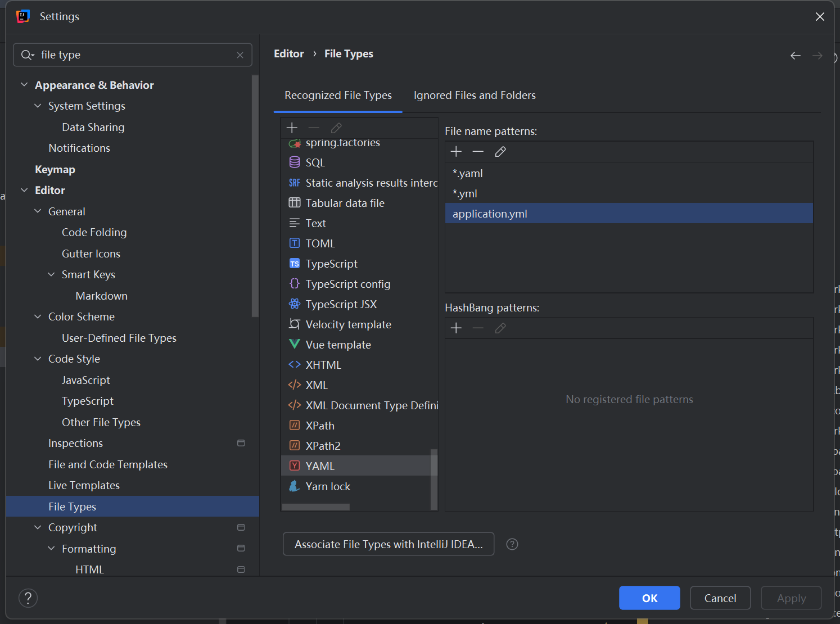Open Other File Types code style
This screenshot has height=624, width=840.
click(x=101, y=422)
